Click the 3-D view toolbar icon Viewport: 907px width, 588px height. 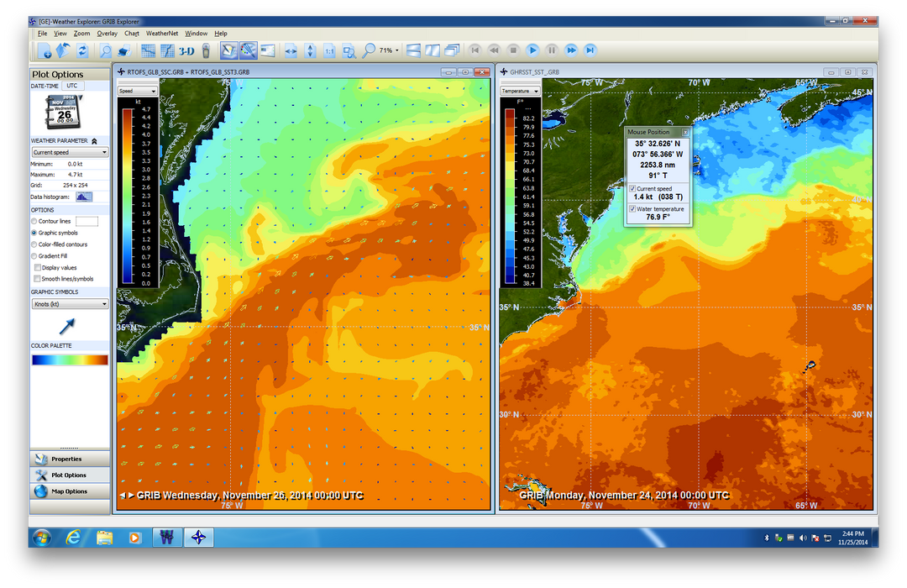pos(186,50)
